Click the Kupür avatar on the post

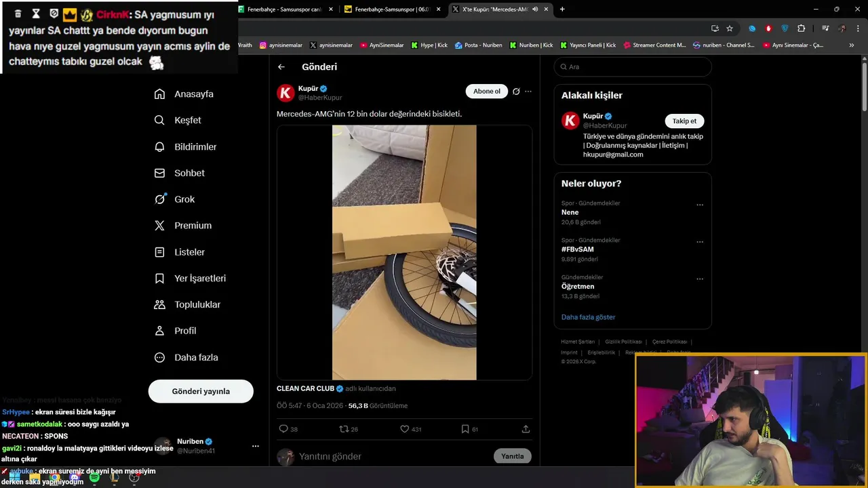[x=286, y=93]
